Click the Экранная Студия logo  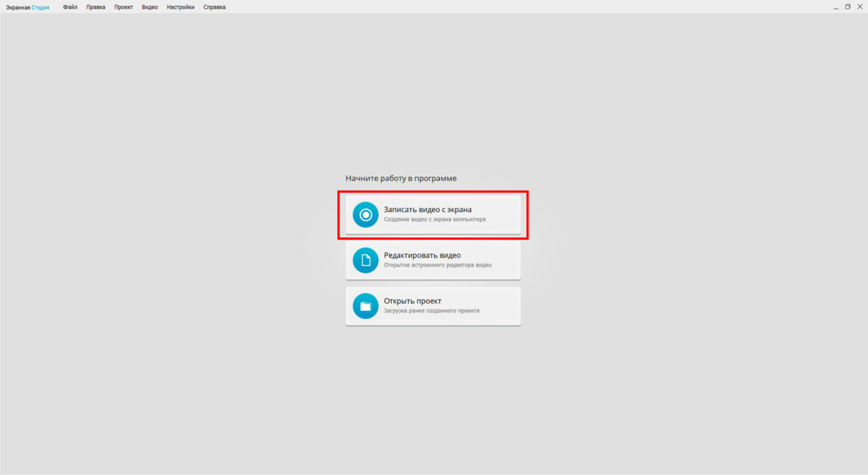[28, 7]
